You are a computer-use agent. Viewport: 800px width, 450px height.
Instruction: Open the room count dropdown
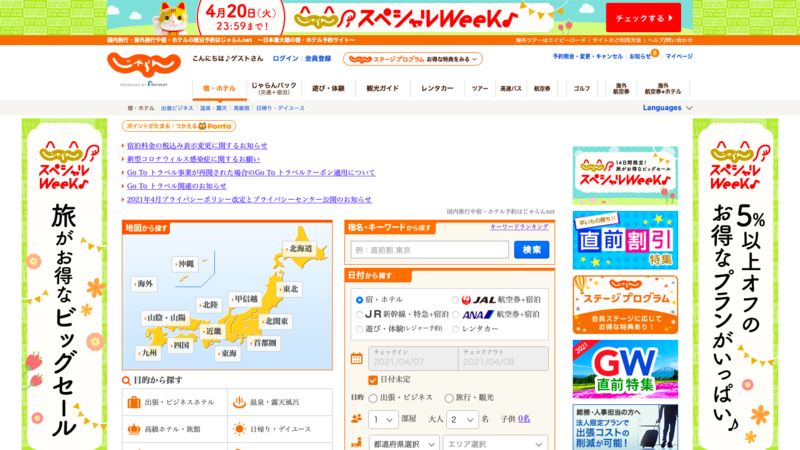(x=383, y=420)
